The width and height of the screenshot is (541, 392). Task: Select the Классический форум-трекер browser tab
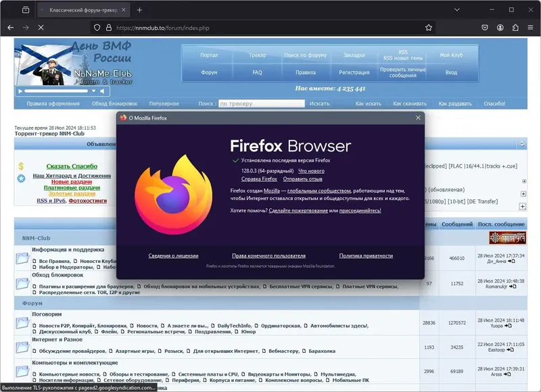pyautogui.click(x=81, y=10)
